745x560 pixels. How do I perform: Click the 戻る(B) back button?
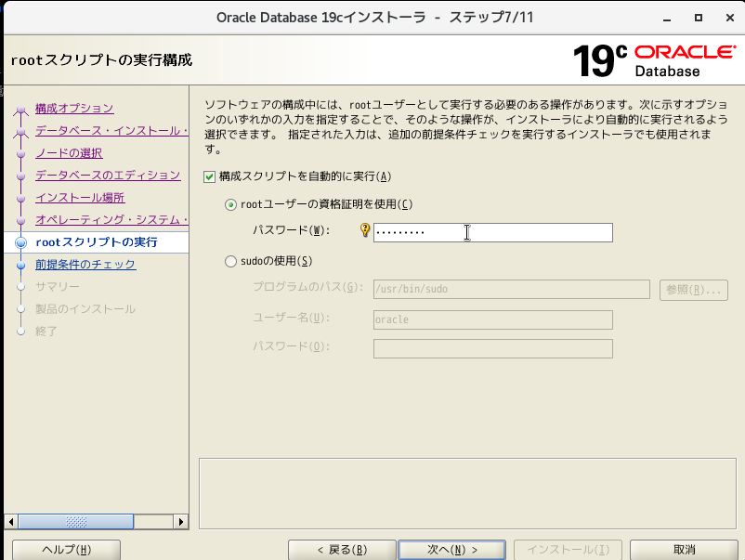coord(342,550)
